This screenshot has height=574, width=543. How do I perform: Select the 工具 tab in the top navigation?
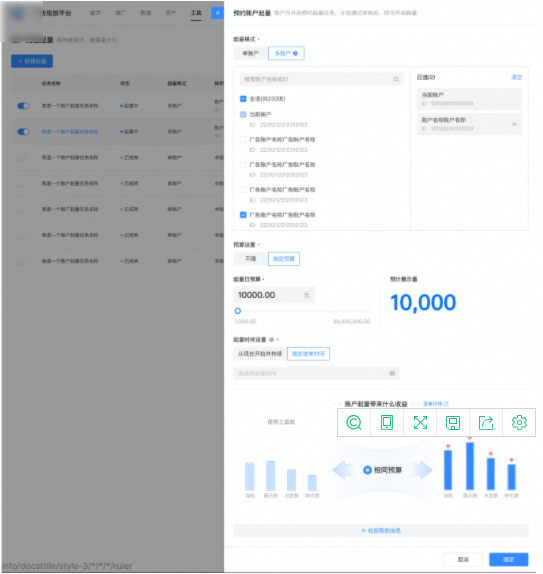coord(196,13)
